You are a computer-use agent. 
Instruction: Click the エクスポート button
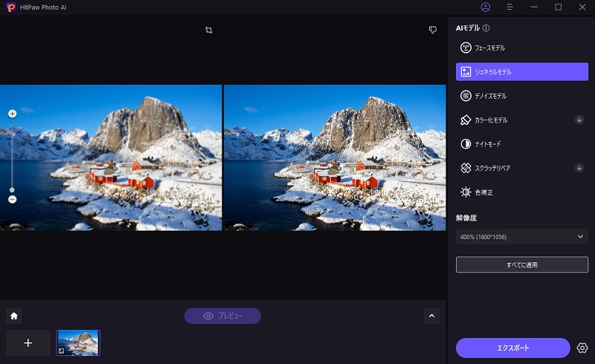[x=512, y=348]
